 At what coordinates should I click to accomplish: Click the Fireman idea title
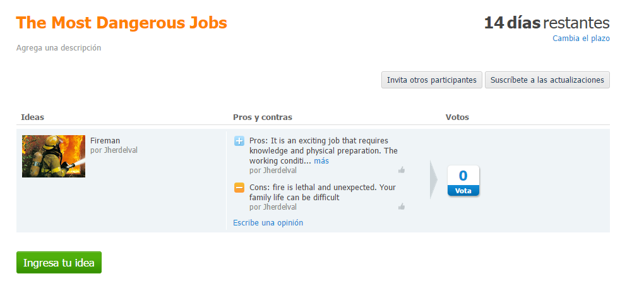pos(105,140)
